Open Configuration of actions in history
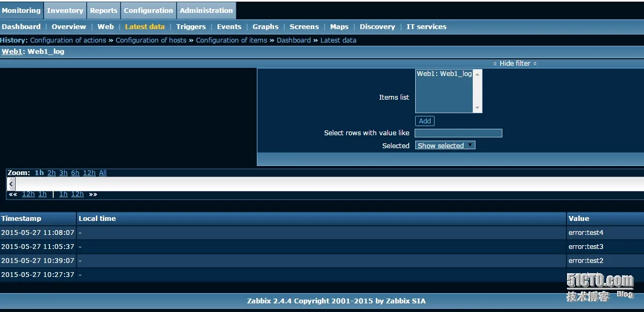This screenshot has height=312, width=644. (x=68, y=40)
